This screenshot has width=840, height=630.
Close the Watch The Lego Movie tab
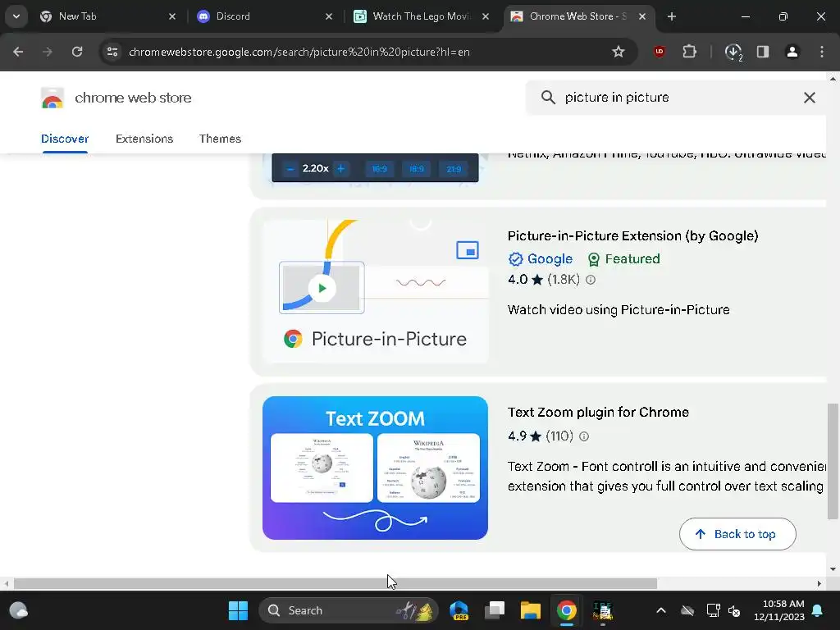click(486, 16)
